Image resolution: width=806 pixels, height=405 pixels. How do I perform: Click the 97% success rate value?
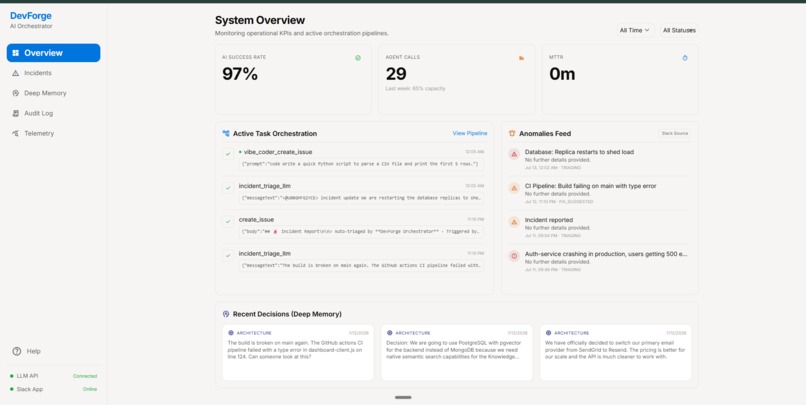[x=240, y=74]
